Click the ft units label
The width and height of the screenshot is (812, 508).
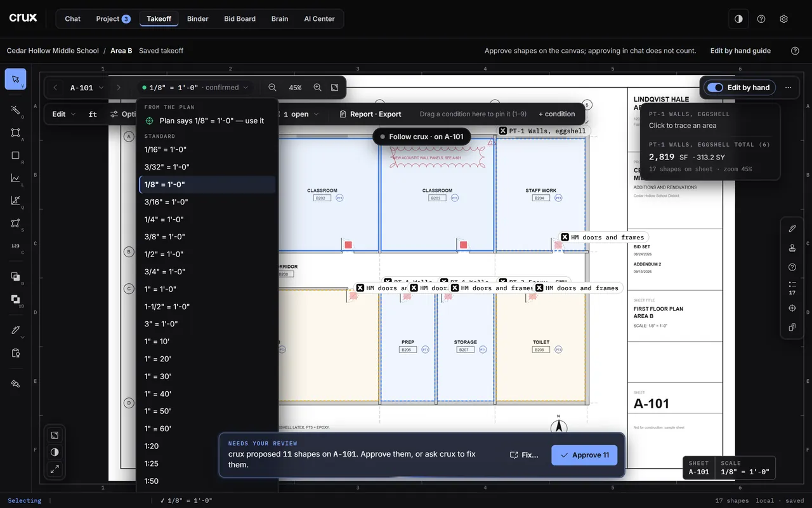(93, 114)
